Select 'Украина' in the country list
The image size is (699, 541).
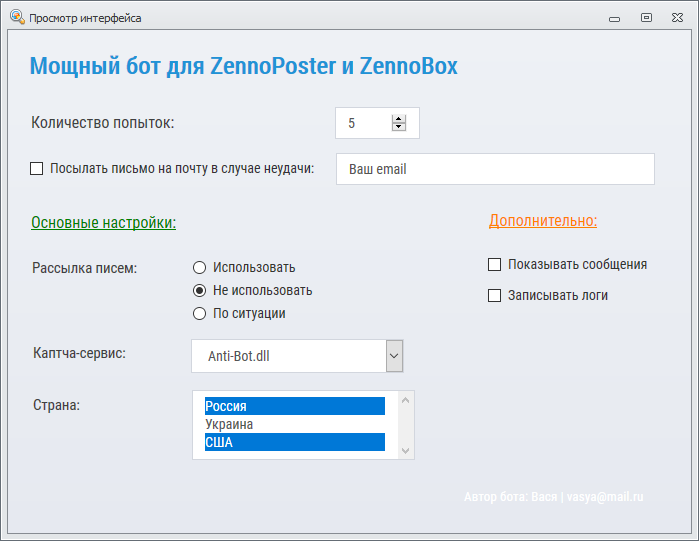click(295, 424)
